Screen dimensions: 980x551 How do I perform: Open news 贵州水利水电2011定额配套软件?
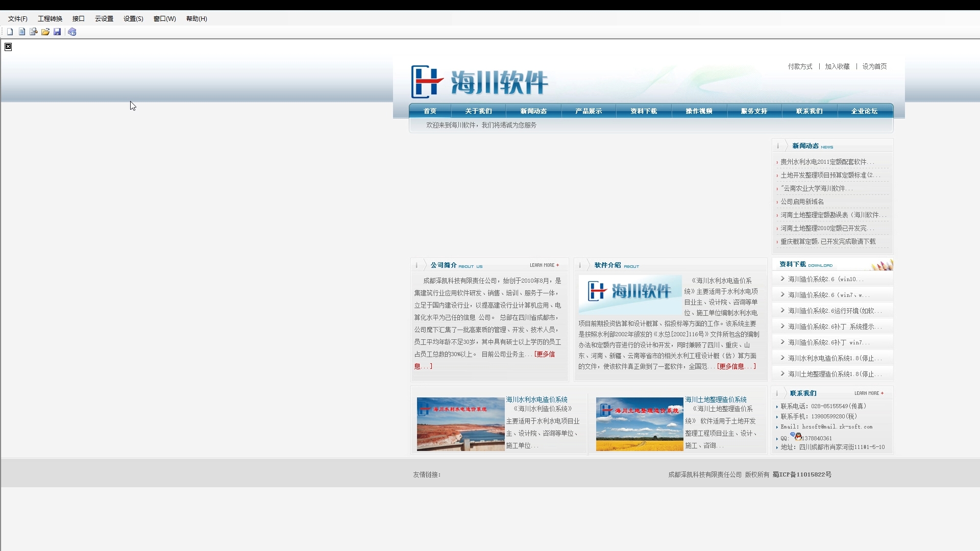click(827, 162)
